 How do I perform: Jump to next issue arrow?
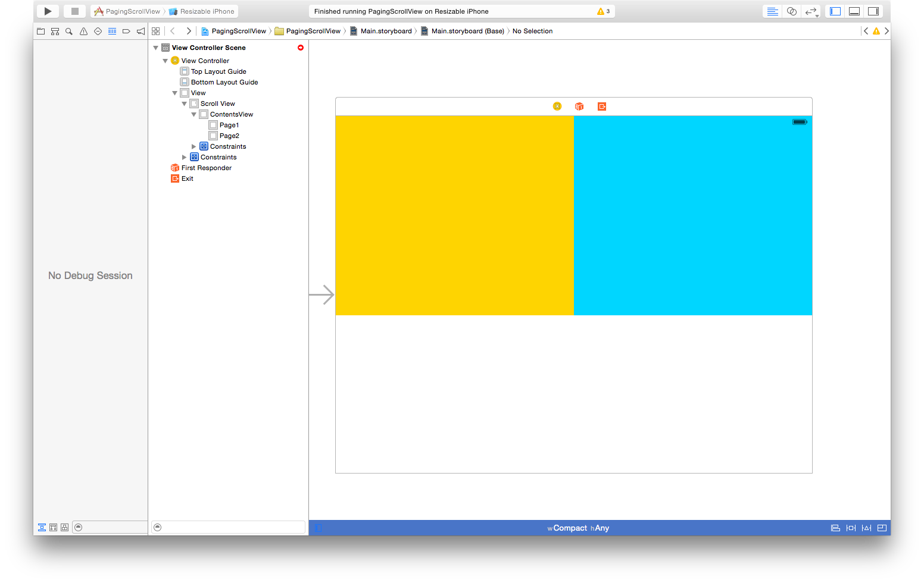pyautogui.click(x=886, y=31)
